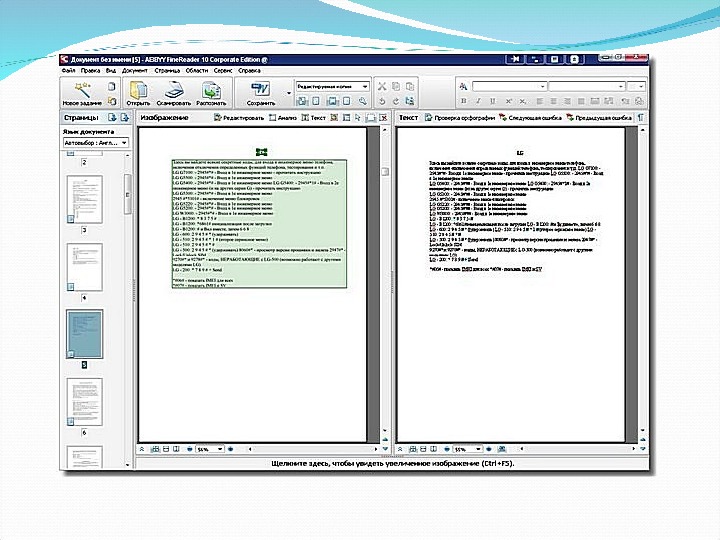Open the Сервис menu
This screenshot has width=720, height=540.
(x=223, y=71)
